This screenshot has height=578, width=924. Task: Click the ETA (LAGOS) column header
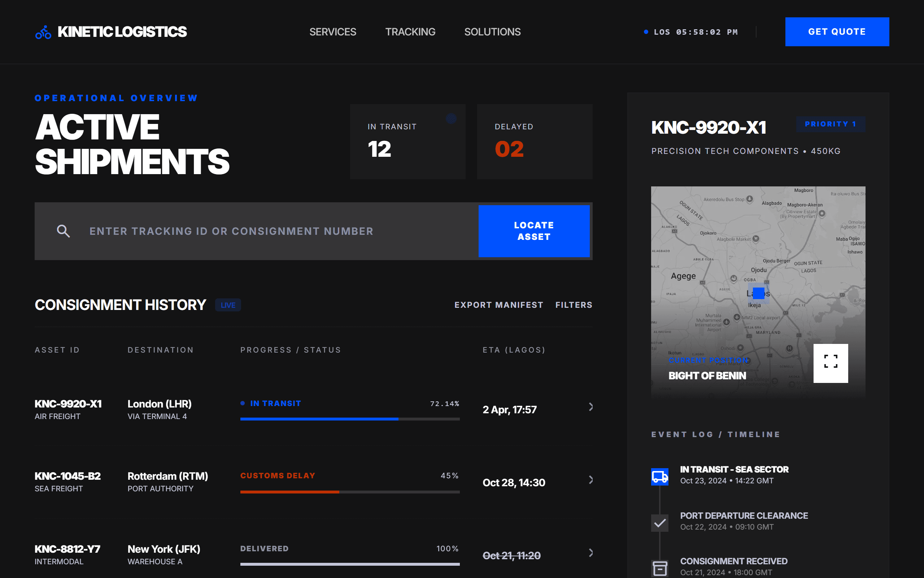click(514, 350)
